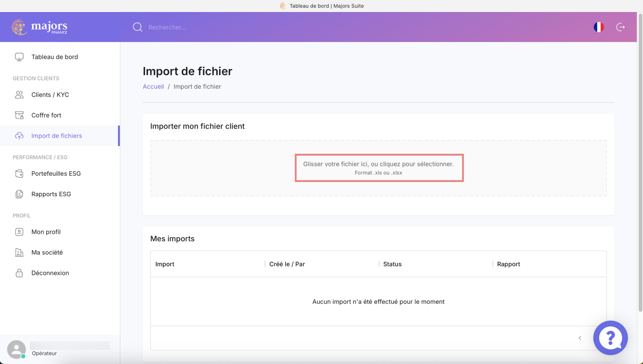Select Import de fichiers menu item

(x=56, y=136)
